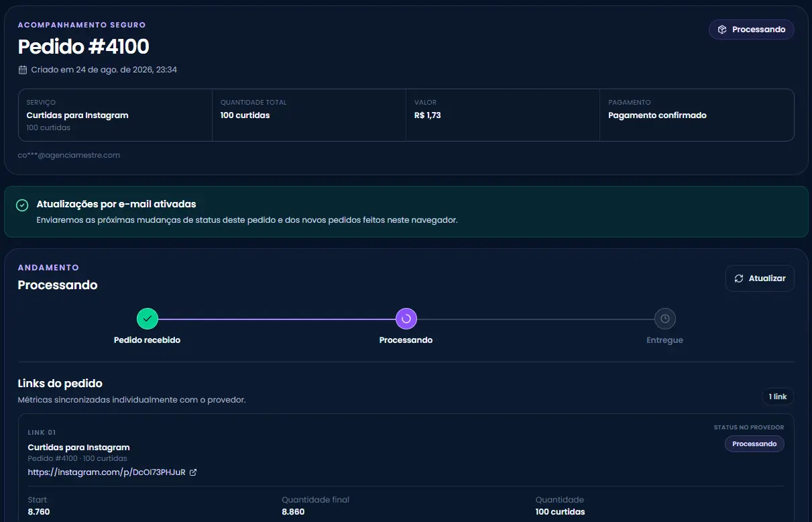Screen dimensions: 812x522
Task: Click the ACOMPANHAMENTO SEGURO label
Action: click(82, 25)
